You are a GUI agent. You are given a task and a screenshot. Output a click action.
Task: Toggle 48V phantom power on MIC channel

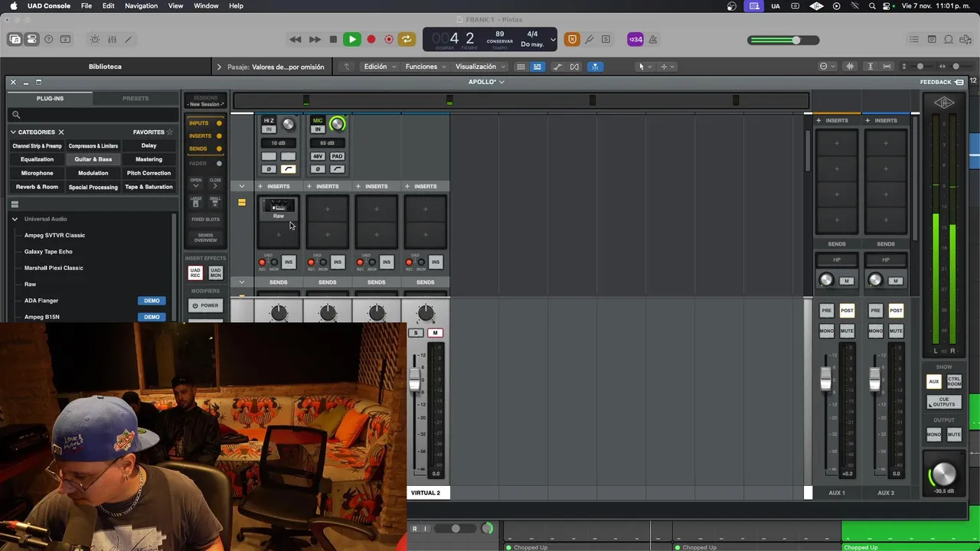(x=318, y=156)
